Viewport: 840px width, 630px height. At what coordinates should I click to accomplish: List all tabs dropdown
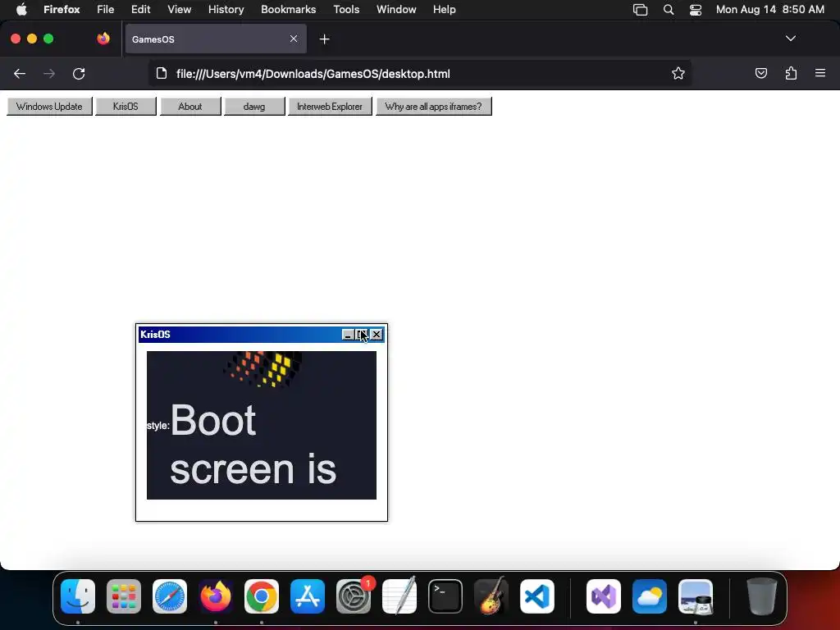[791, 39]
